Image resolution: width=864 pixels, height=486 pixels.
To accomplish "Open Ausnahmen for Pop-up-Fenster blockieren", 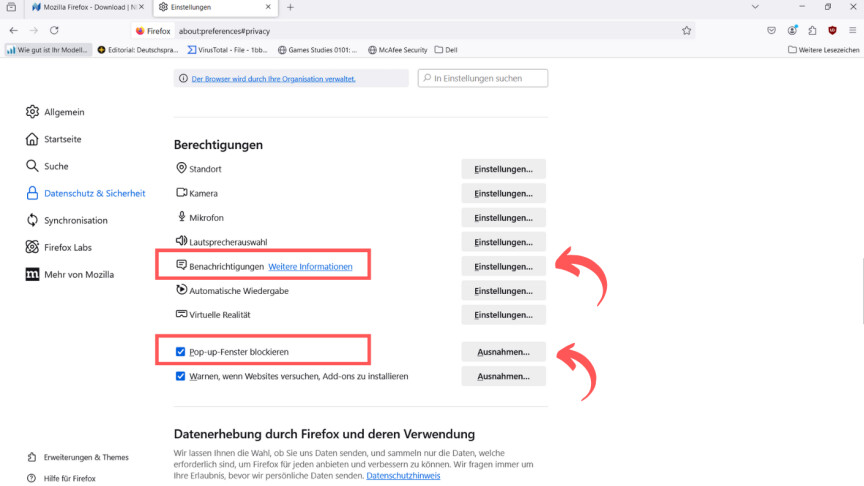I will click(x=503, y=352).
